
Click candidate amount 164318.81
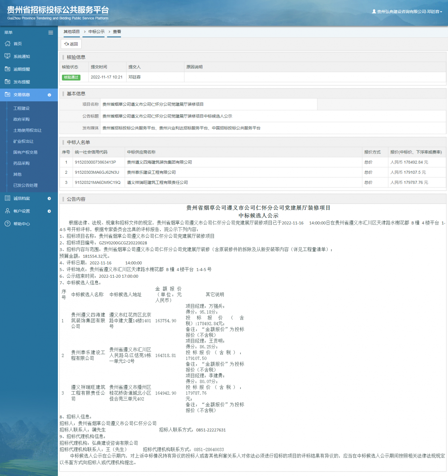tap(165, 355)
